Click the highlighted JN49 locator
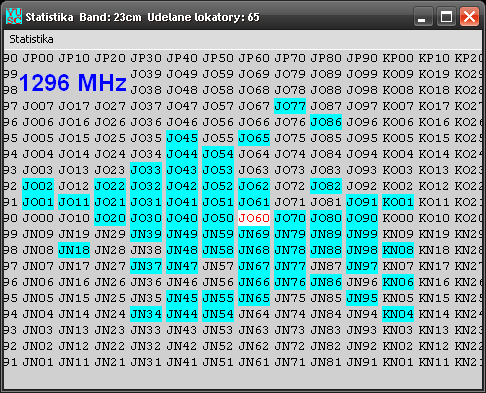Viewport: 486px width, 393px height. [x=182, y=234]
